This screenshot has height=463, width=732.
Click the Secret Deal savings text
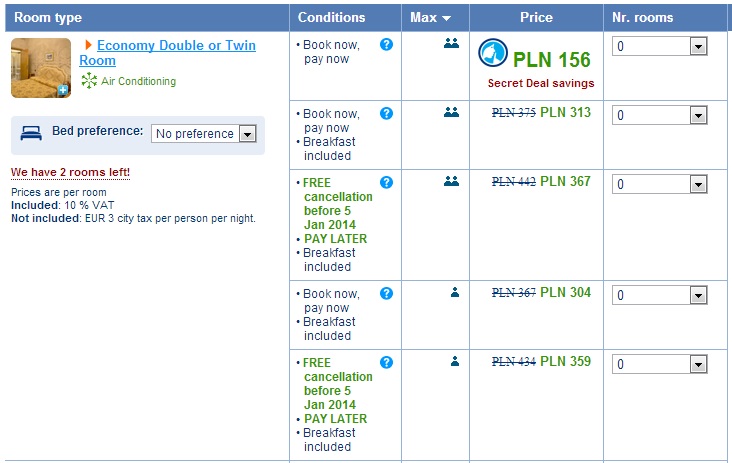point(541,83)
